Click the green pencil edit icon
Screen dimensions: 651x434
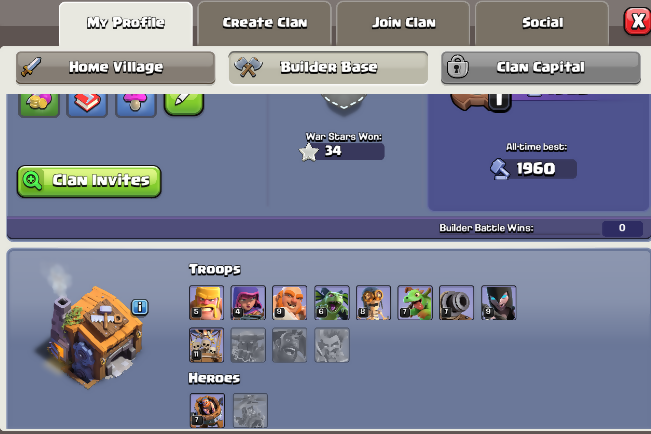tap(184, 103)
